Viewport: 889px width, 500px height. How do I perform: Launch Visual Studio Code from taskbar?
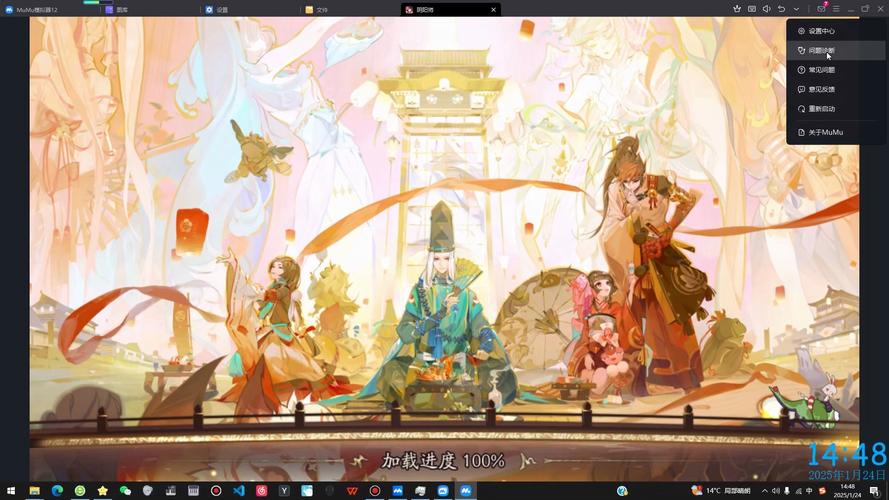(238, 491)
